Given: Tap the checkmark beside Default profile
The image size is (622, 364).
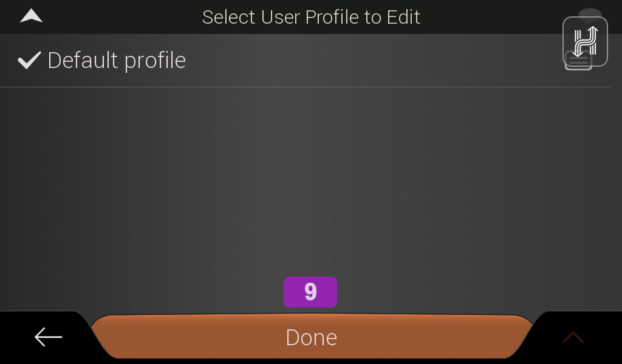Looking at the screenshot, I should coord(29,60).
